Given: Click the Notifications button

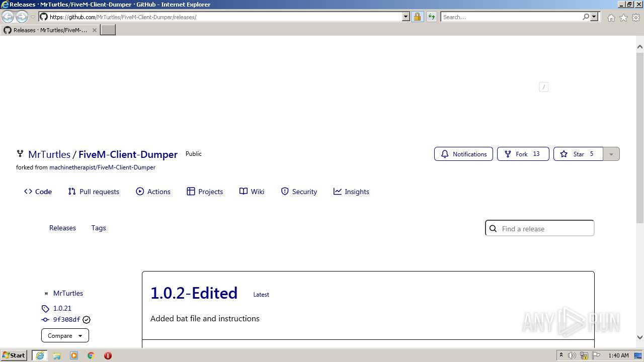Looking at the screenshot, I should pos(463,154).
